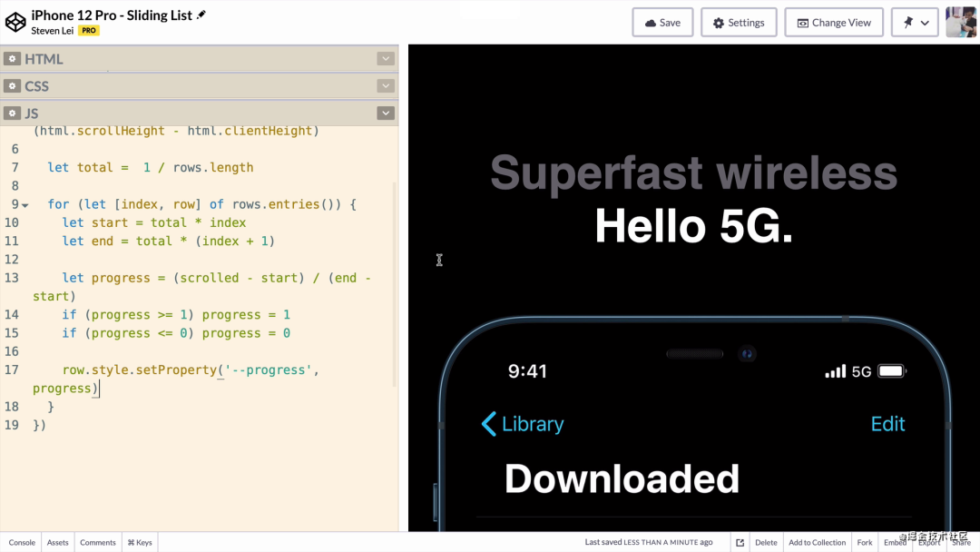Screen dimensions: 980x552
Task: Click the setProperty call on line 17
Action: coord(176,370)
